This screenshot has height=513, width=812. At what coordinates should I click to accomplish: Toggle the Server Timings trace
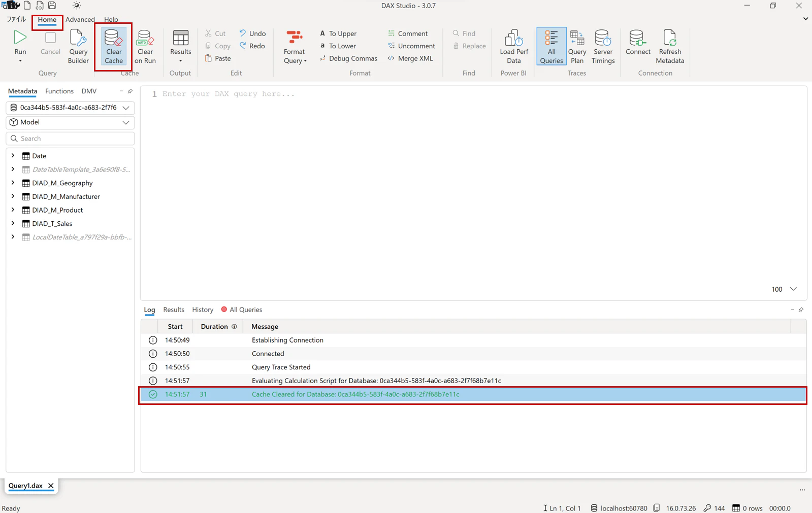[x=603, y=46]
